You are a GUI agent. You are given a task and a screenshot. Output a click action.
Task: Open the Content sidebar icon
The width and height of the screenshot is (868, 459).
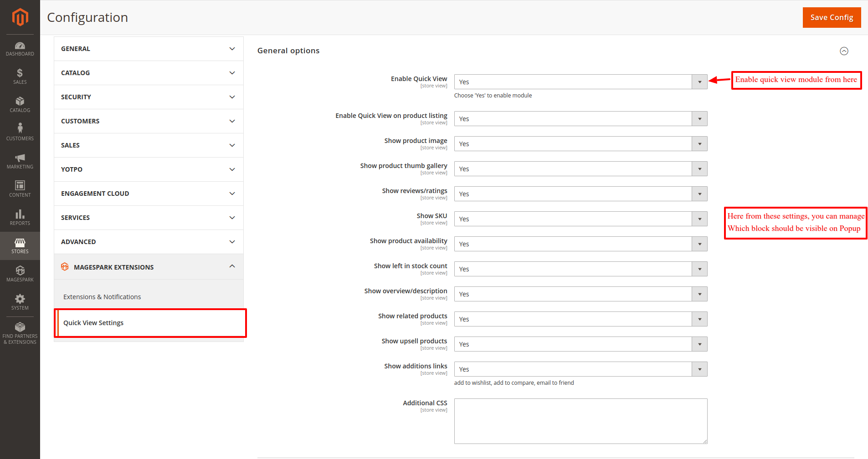point(20,185)
